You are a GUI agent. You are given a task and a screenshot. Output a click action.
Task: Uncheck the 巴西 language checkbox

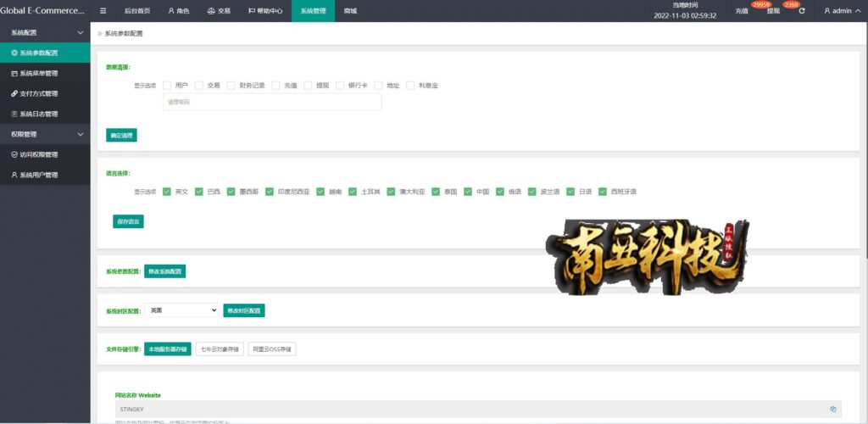pyautogui.click(x=198, y=192)
